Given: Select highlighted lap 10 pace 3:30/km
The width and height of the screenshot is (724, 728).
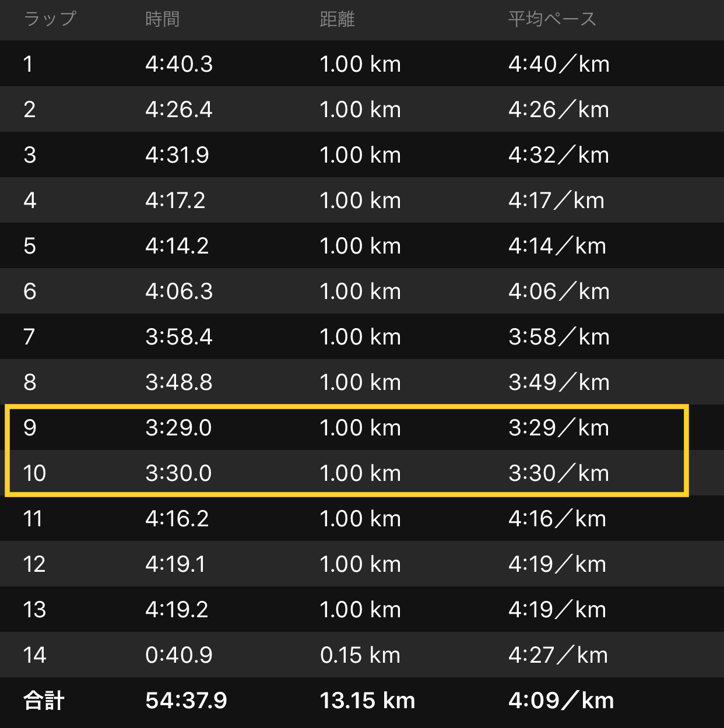Looking at the screenshot, I should [x=558, y=473].
